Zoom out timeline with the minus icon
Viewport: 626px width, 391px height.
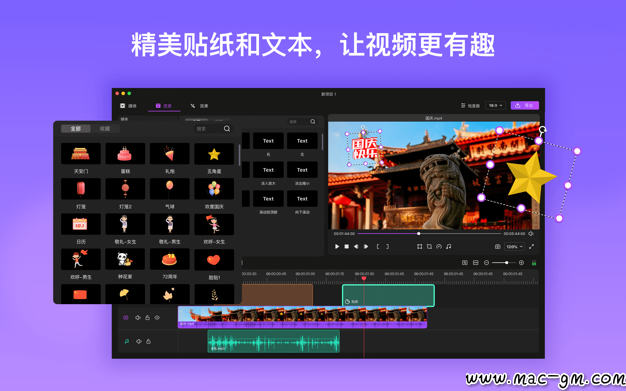[x=486, y=262]
